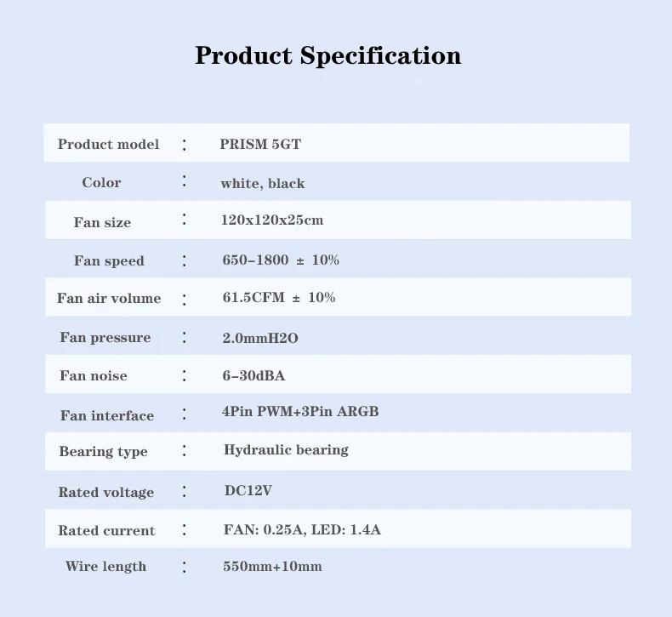Select the 550mm+10mm wire length value
Viewport: 672px width, 617px height.
tap(272, 566)
